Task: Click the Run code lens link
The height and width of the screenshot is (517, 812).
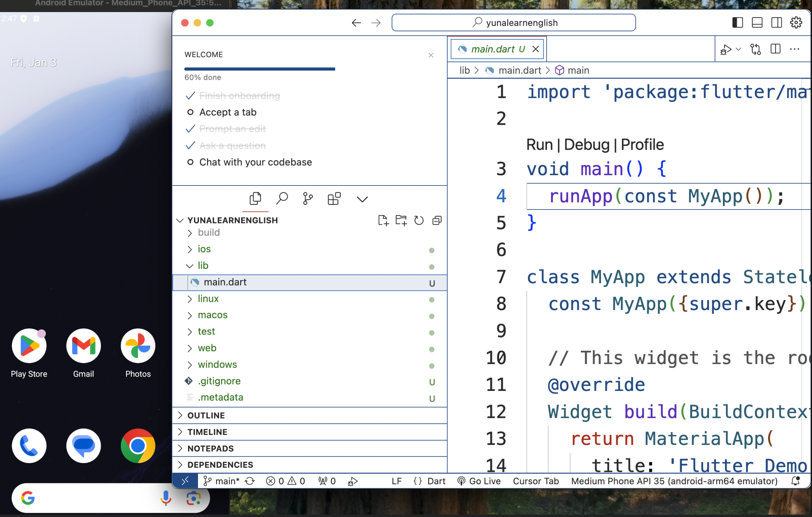Action: (539, 145)
